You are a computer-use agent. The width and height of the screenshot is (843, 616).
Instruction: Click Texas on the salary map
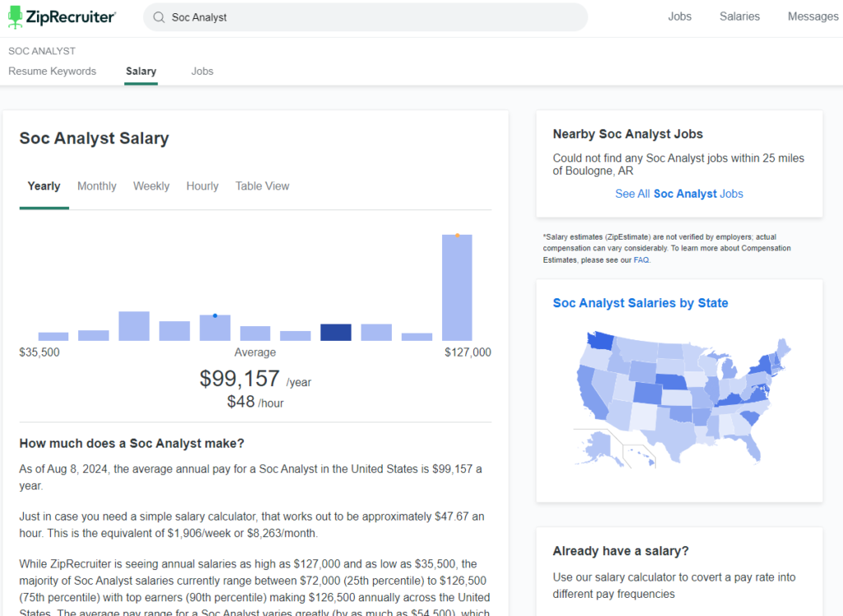673,436
